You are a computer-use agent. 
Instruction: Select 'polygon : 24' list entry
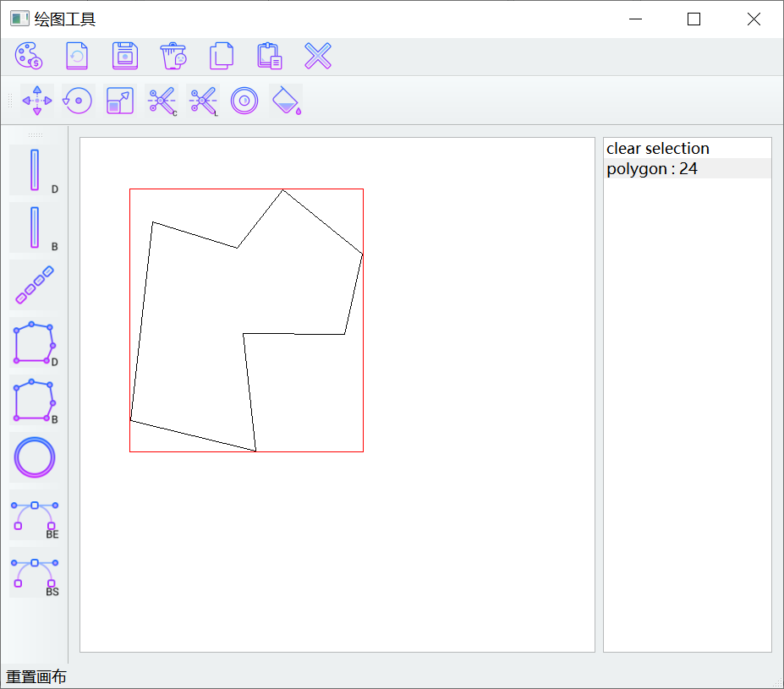[x=688, y=168]
